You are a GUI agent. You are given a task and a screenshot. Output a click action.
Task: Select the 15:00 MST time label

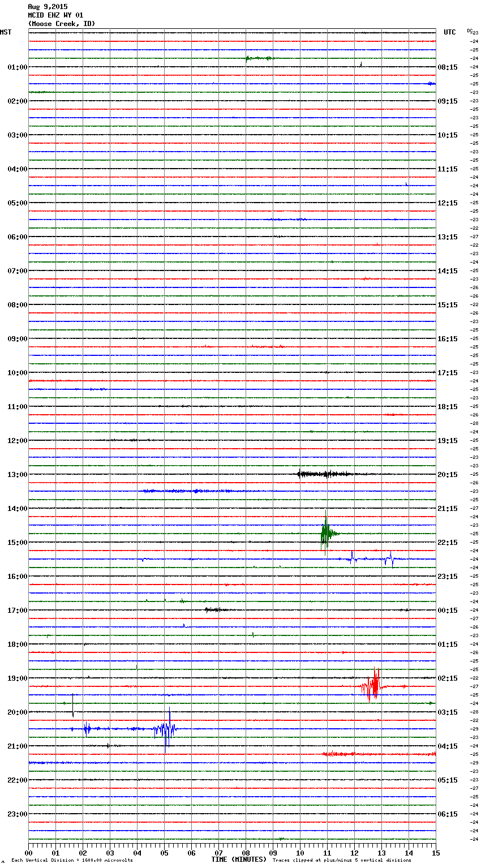18,542
